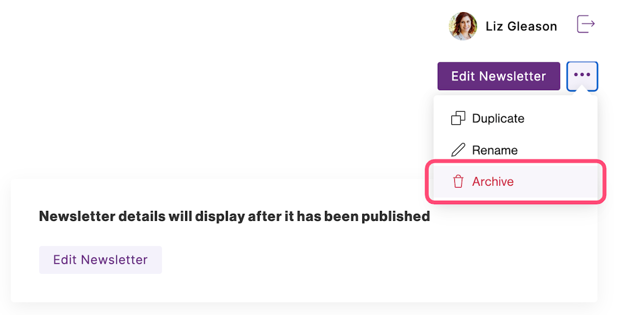Viewport: 644px width, 315px height.
Task: Click the word "Duplicate" text label
Action: click(498, 119)
